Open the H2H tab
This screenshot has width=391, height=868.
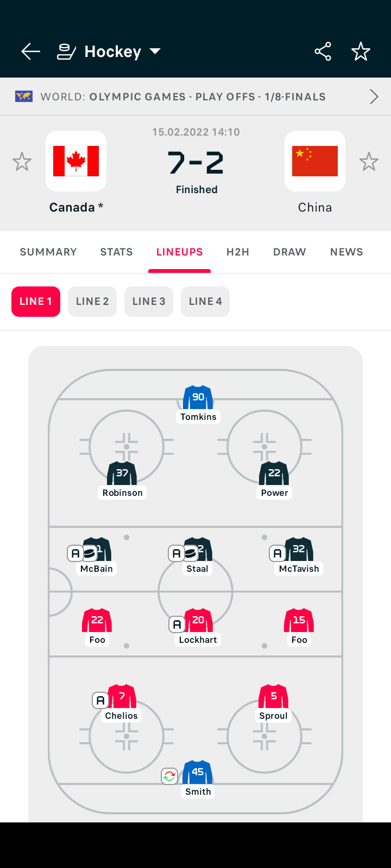pos(238,252)
